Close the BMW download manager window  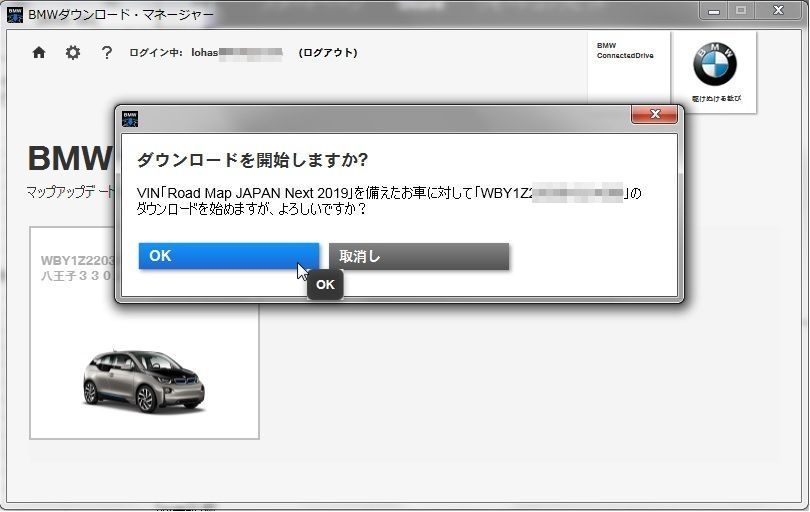click(778, 11)
